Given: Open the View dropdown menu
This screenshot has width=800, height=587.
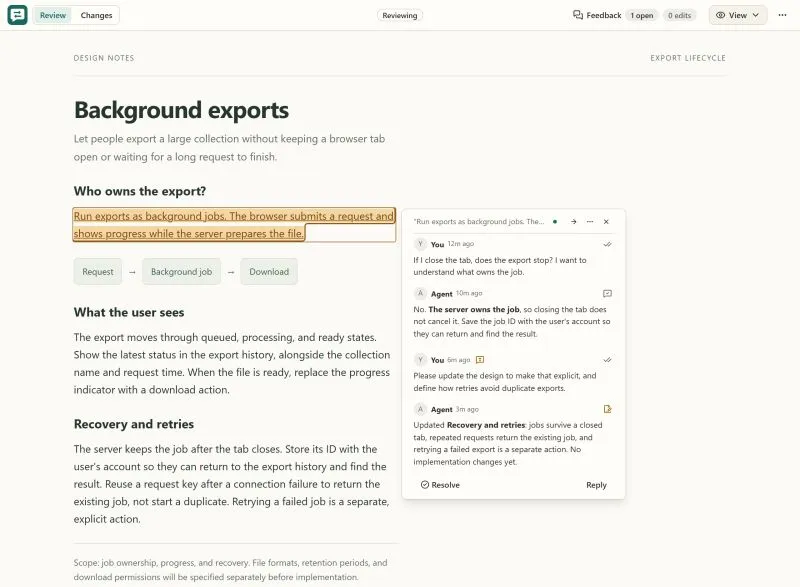Looking at the screenshot, I should [x=737, y=15].
